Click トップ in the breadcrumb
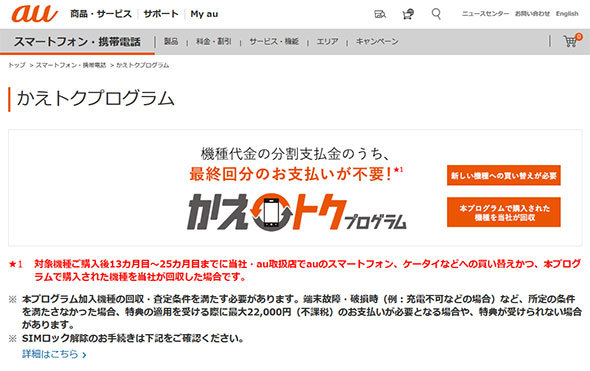This screenshot has width=590, height=371. tap(17, 65)
